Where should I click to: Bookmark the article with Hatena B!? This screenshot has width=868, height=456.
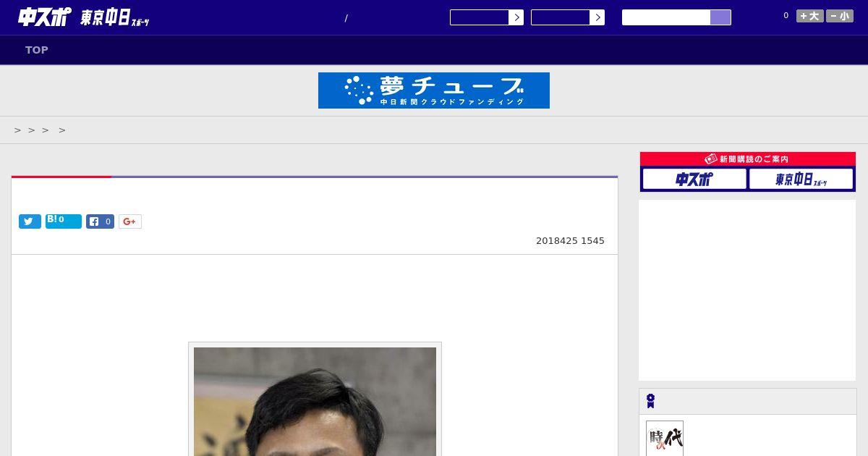pos(64,221)
